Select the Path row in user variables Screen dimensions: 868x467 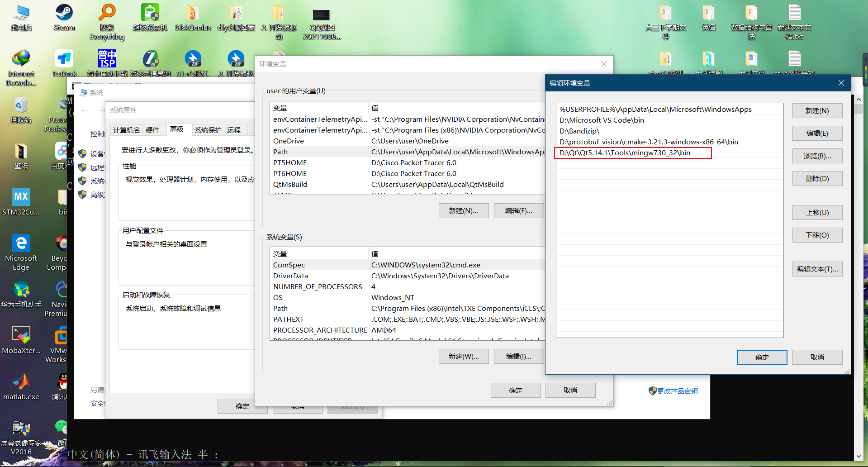click(317, 152)
